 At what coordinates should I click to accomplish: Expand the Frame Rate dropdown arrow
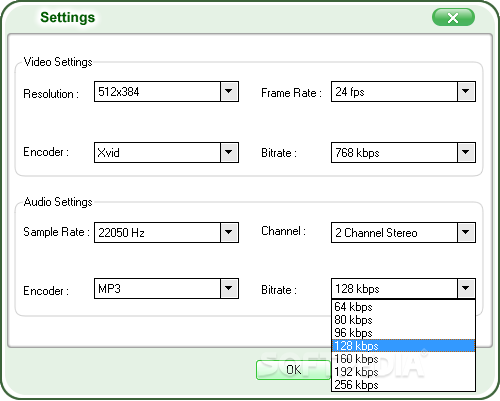pos(466,91)
